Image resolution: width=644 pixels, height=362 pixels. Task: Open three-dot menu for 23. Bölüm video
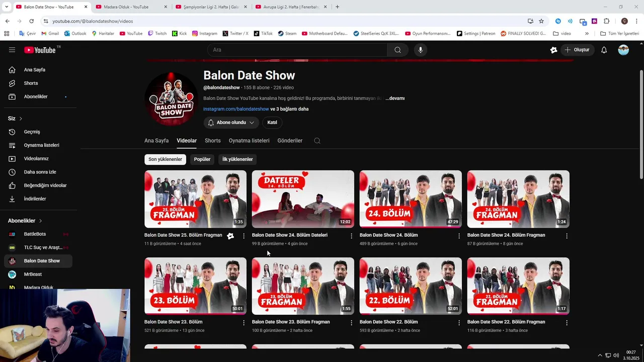tap(244, 323)
